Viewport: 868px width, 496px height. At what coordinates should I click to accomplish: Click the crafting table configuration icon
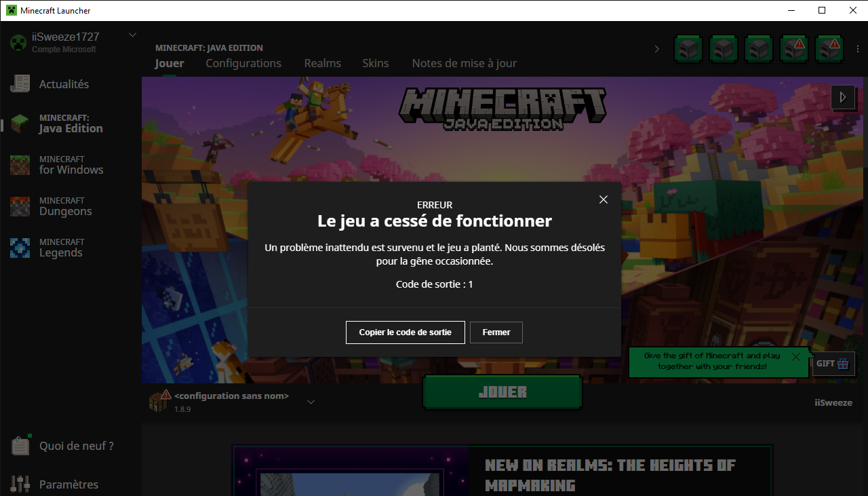(x=159, y=401)
